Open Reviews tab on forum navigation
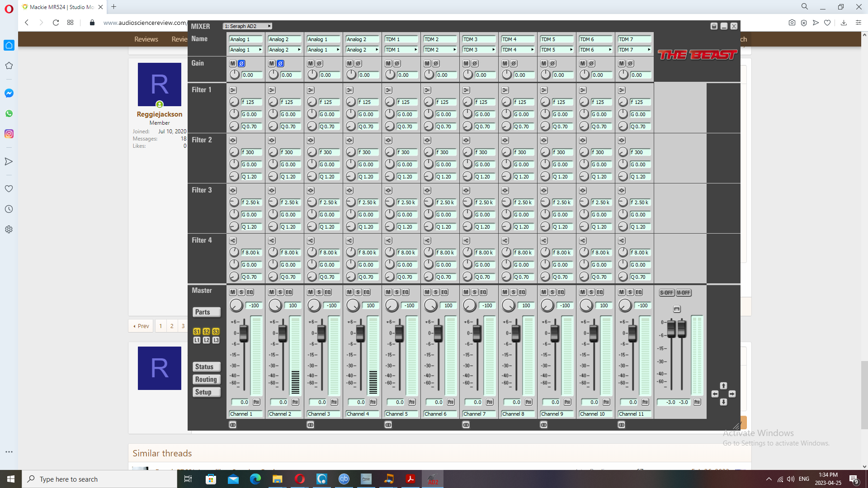 tap(146, 39)
